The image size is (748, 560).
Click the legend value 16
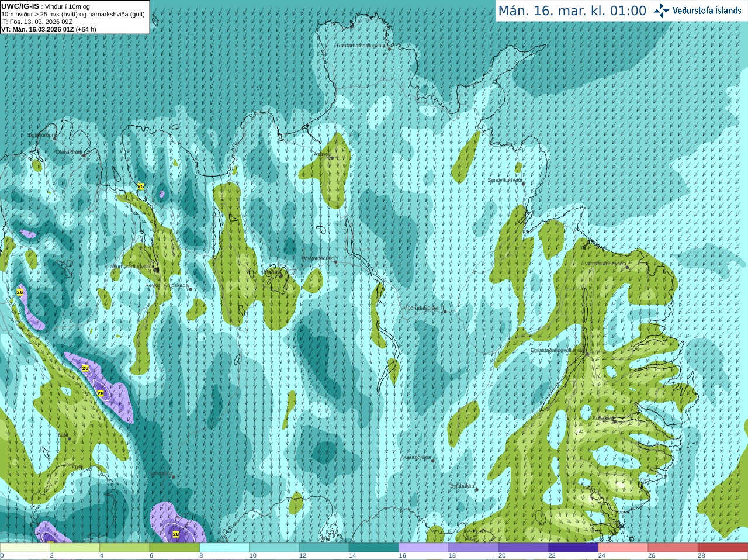pyautogui.click(x=402, y=556)
